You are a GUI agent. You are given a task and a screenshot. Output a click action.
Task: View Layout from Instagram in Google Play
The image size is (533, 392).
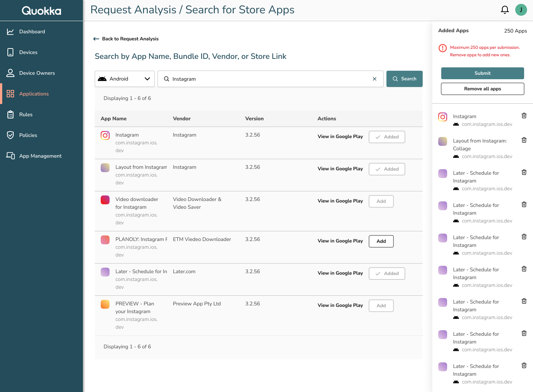pos(340,169)
